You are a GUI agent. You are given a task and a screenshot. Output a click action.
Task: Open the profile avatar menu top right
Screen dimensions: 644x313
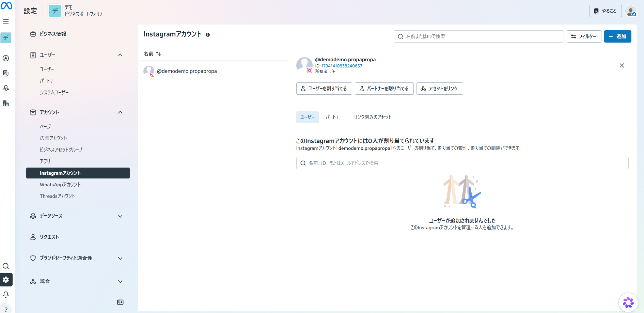coord(631,11)
